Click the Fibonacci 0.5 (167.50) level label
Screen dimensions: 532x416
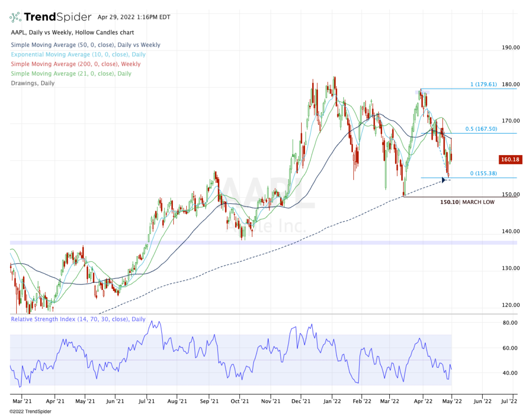pyautogui.click(x=481, y=129)
